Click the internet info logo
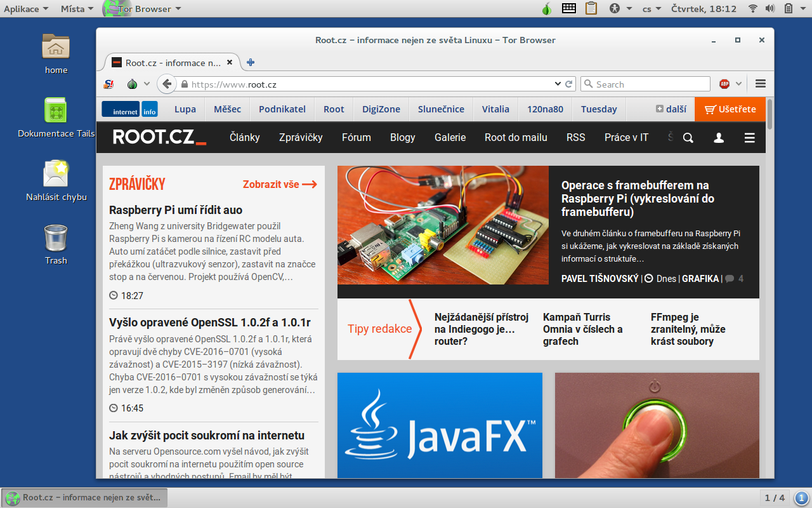Screen dimensions: 812x508 click(x=129, y=109)
